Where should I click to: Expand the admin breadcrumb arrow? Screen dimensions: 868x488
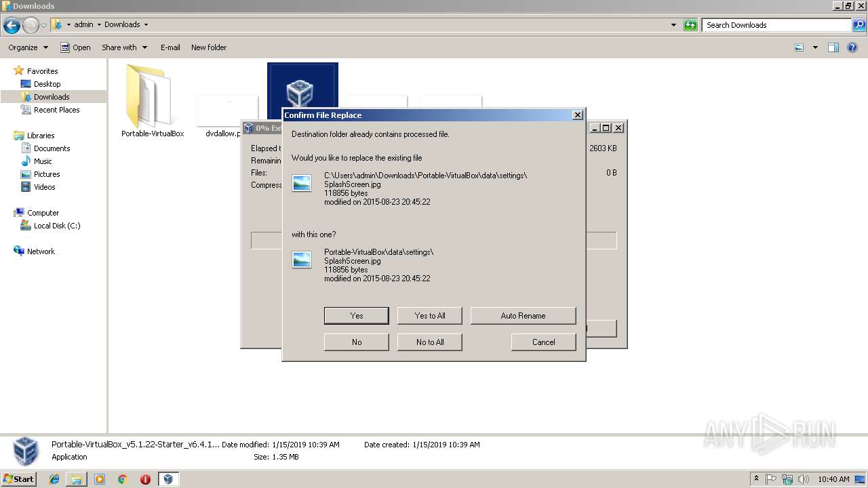point(99,25)
